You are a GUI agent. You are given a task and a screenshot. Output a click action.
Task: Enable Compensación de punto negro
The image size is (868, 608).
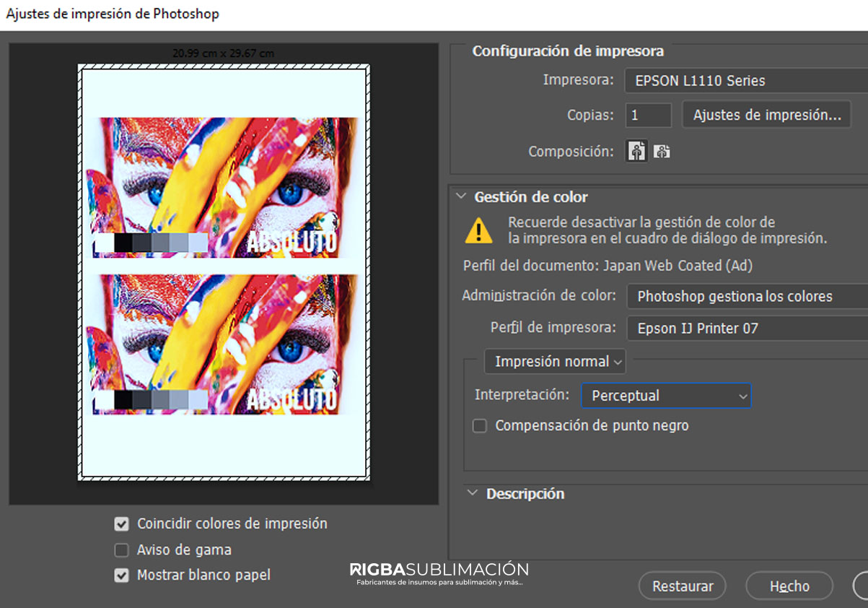pos(480,426)
